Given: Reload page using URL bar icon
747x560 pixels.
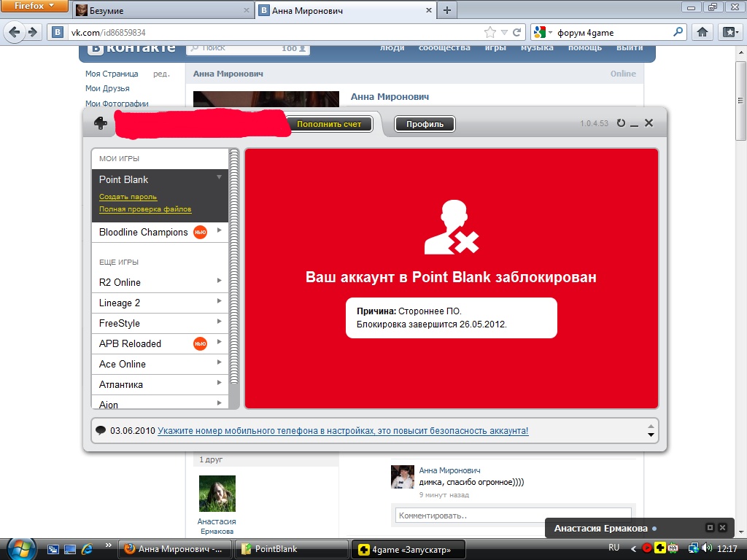Looking at the screenshot, I should tap(517, 32).
